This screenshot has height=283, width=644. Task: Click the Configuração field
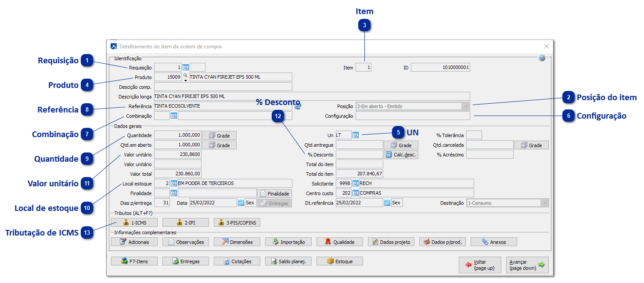[413, 116]
